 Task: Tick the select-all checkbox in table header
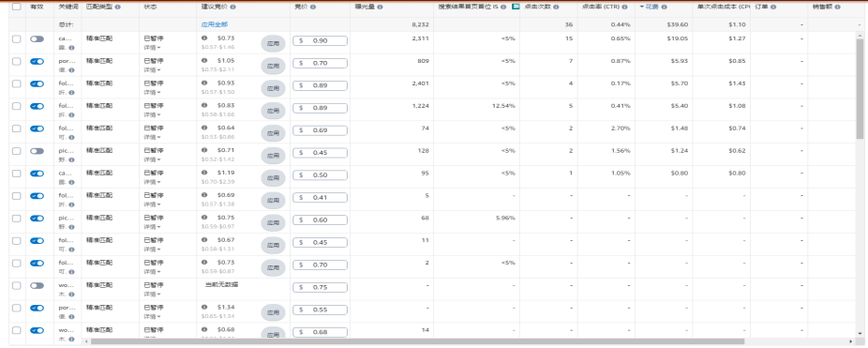[16, 8]
